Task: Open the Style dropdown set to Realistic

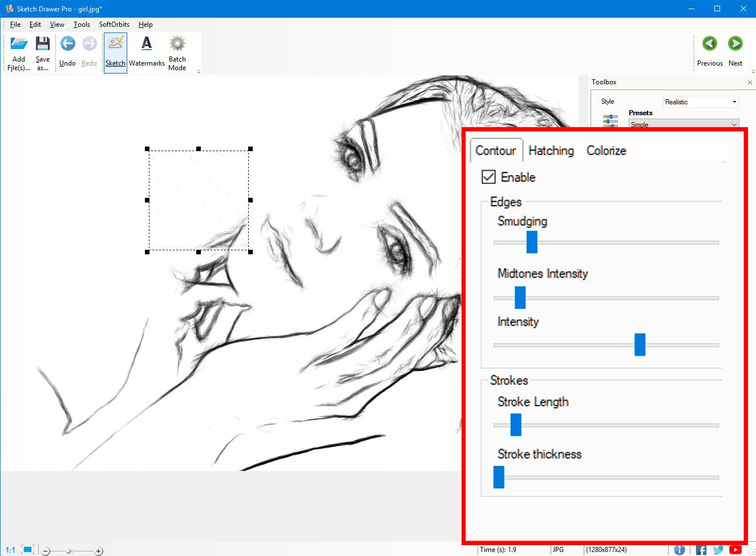Action: (700, 101)
